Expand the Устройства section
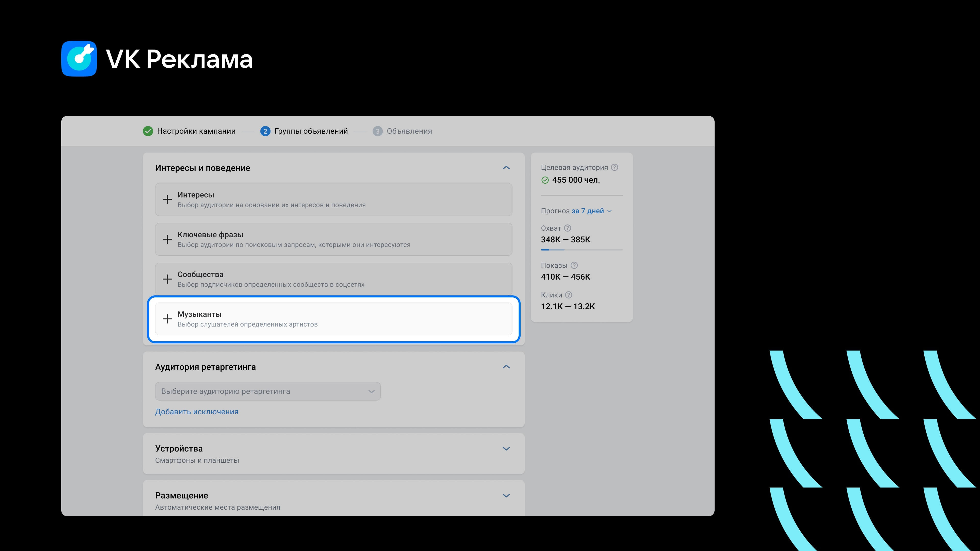The image size is (980, 551). point(506,449)
